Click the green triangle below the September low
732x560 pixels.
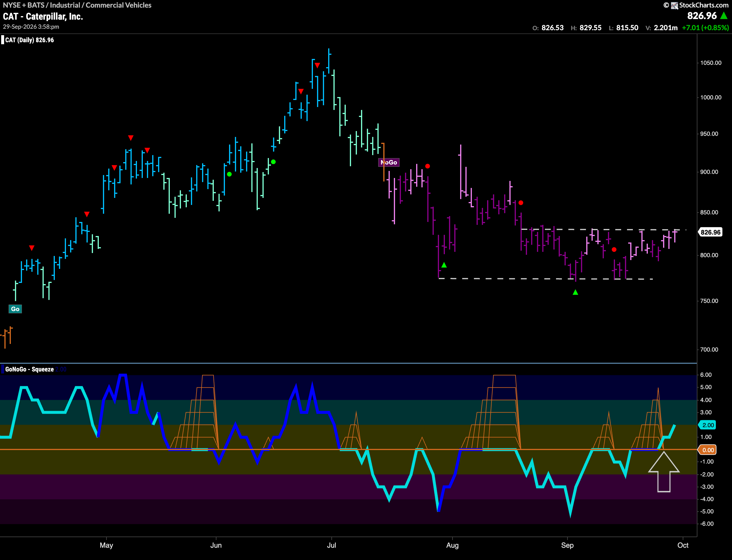pyautogui.click(x=575, y=292)
